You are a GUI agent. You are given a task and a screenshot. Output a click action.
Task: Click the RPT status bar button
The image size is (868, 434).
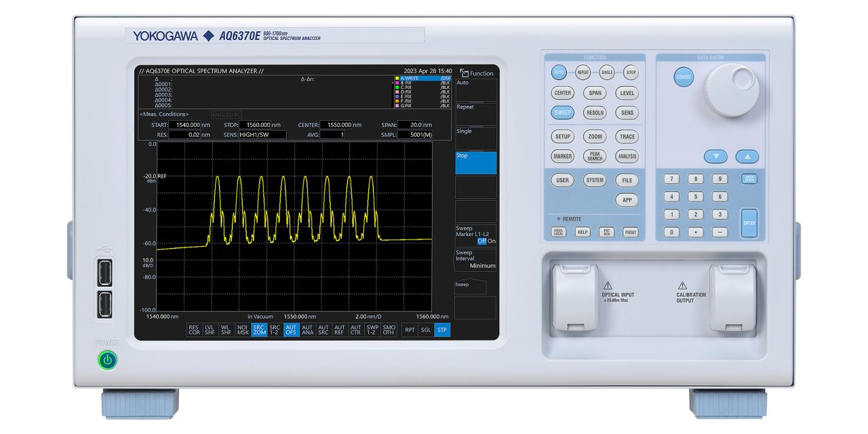(x=410, y=330)
